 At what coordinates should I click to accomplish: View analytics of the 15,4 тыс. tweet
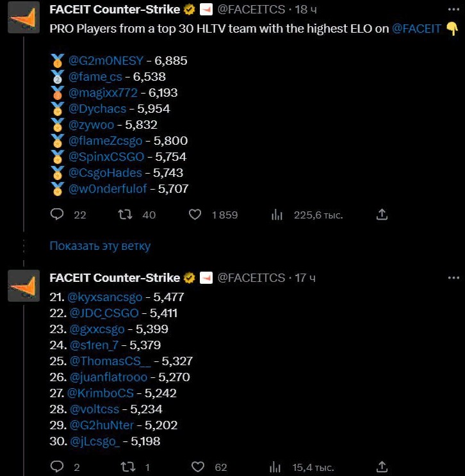click(277, 467)
